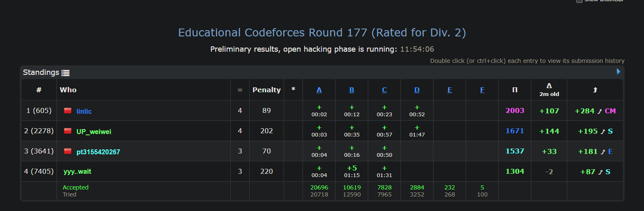Click the +181 E rank change
This screenshot has width=644, height=211.
coord(595,151)
